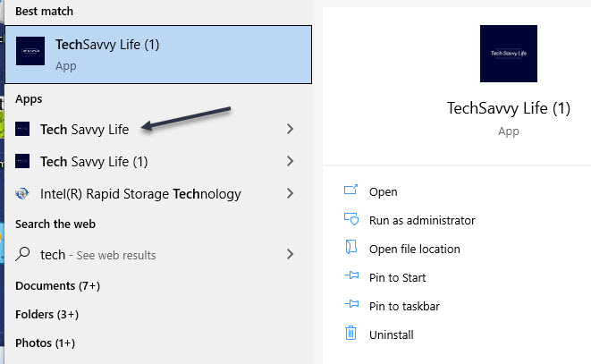Click the Intel Rapid Storage Technology icon
The width and height of the screenshot is (591, 364).
coord(23,193)
